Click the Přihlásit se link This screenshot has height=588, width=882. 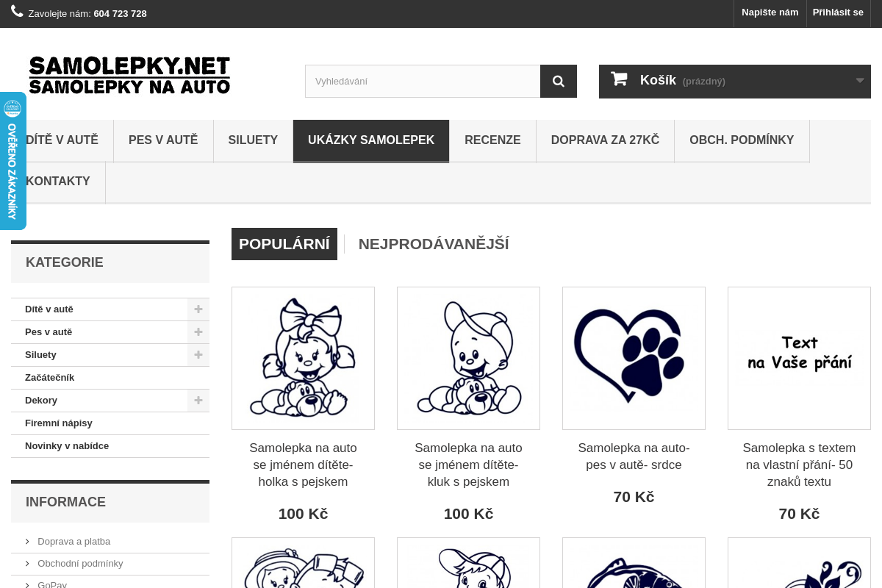point(838,12)
